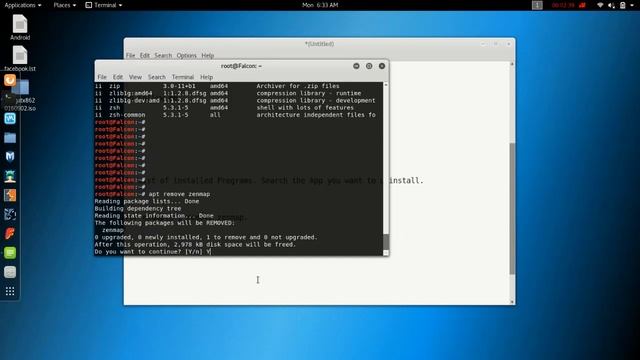Open the green notes icon in dock
Image resolution: width=640 pixels, height=360 pixels.
pyautogui.click(x=10, y=253)
